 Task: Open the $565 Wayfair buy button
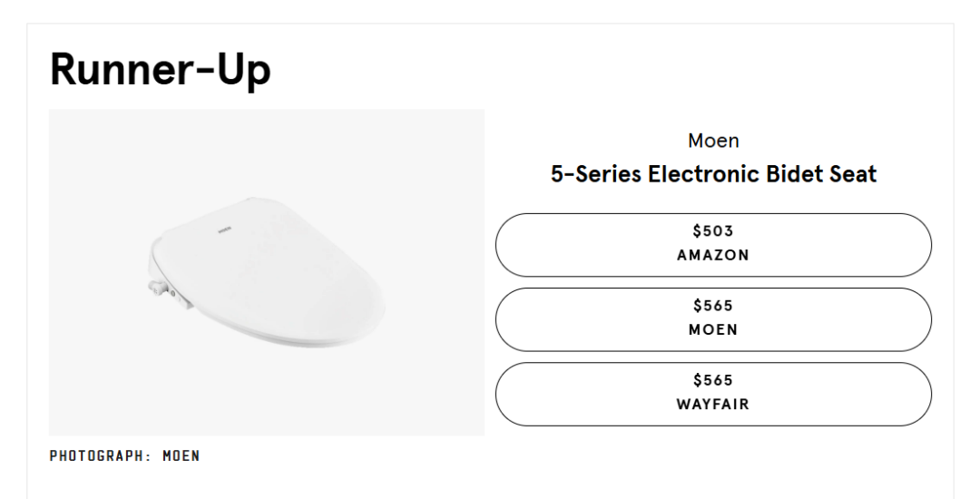tap(713, 394)
